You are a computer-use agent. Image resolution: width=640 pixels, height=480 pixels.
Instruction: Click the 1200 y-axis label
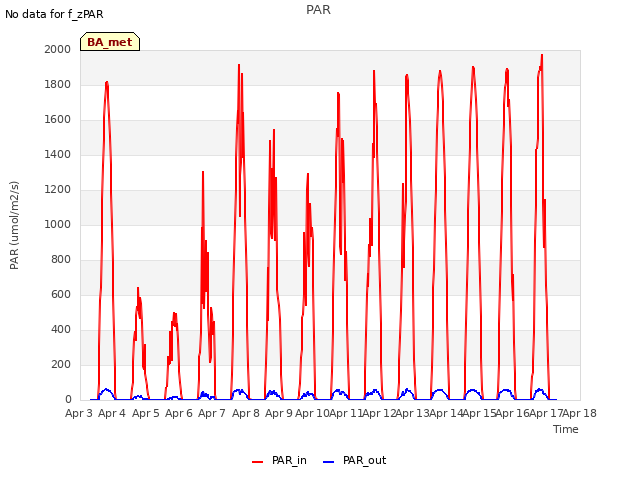[58, 189]
